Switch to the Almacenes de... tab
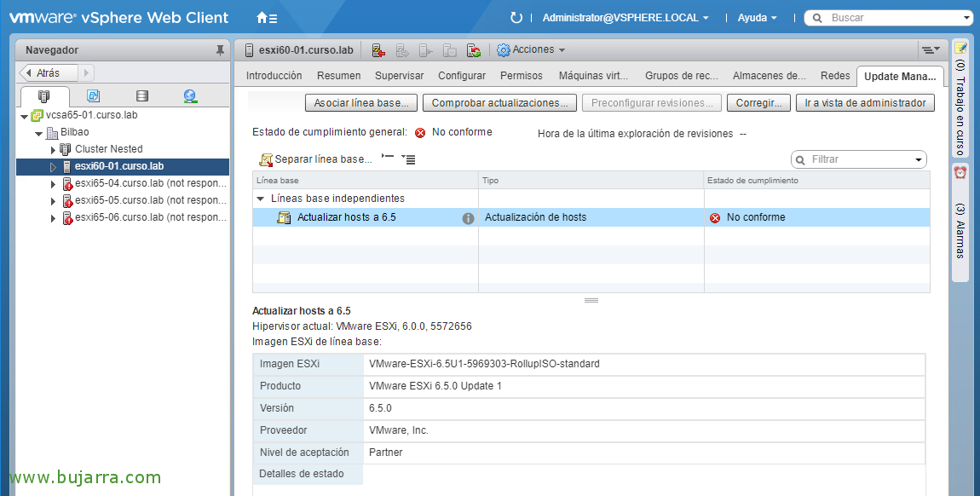This screenshot has width=980, height=496. coord(770,76)
